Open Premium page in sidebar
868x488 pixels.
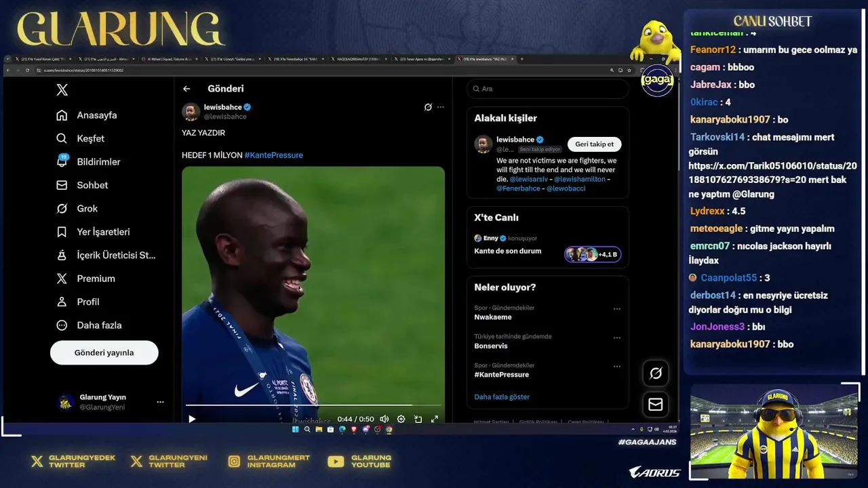click(x=85, y=279)
